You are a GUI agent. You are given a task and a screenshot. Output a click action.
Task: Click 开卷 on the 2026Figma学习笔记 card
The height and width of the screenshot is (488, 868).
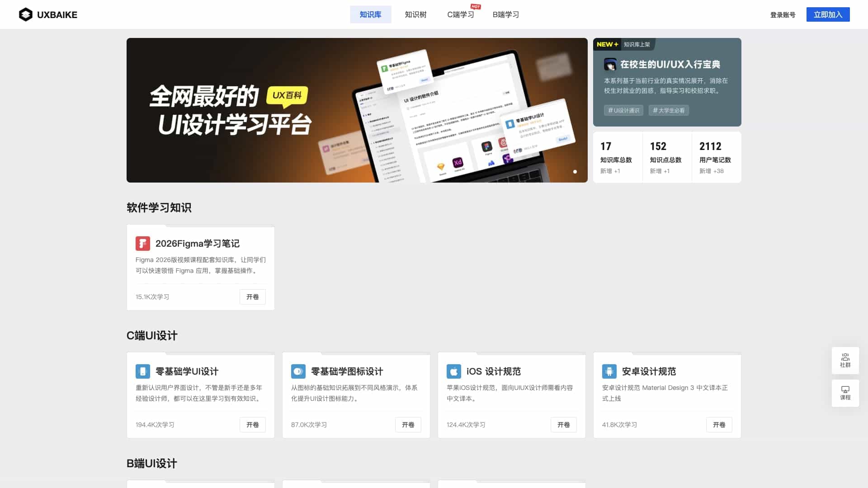(252, 297)
